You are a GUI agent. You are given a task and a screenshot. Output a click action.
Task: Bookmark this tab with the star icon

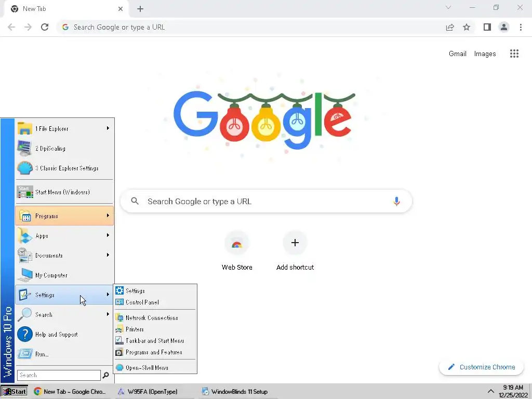[467, 27]
